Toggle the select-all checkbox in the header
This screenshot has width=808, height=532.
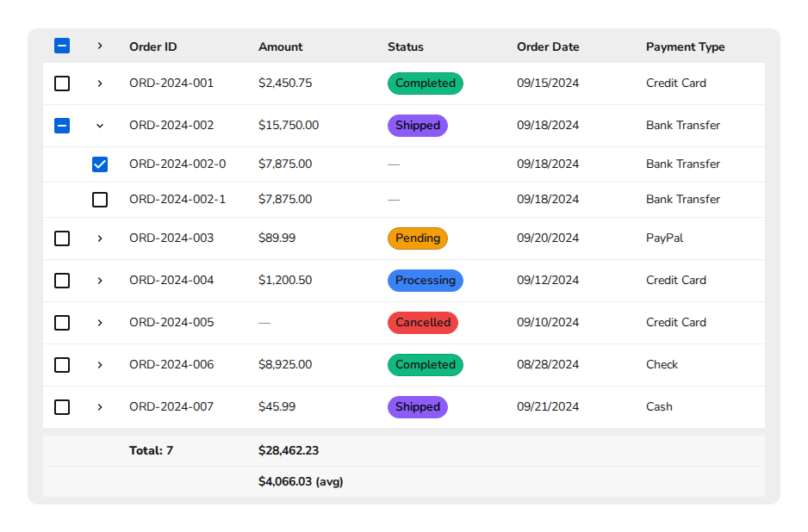point(62,46)
